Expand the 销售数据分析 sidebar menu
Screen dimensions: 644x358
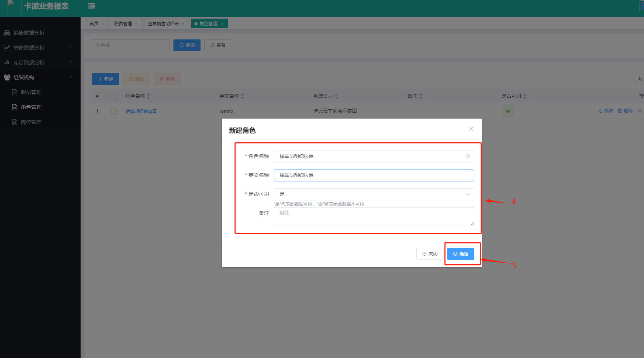tap(40, 33)
